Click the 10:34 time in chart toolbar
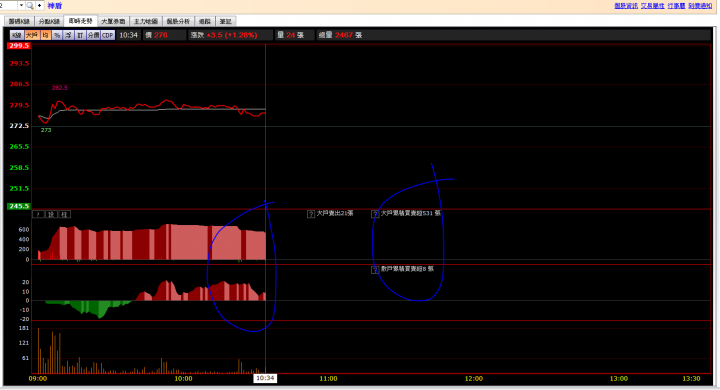 pos(129,35)
